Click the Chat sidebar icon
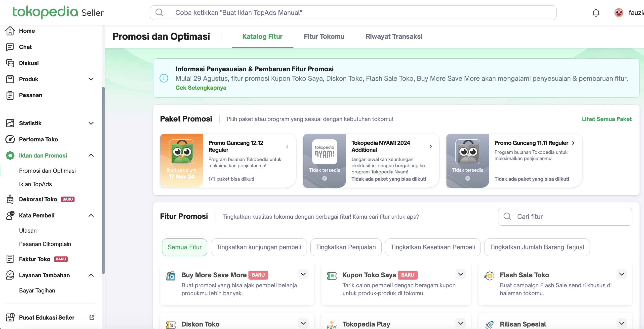 10,47
